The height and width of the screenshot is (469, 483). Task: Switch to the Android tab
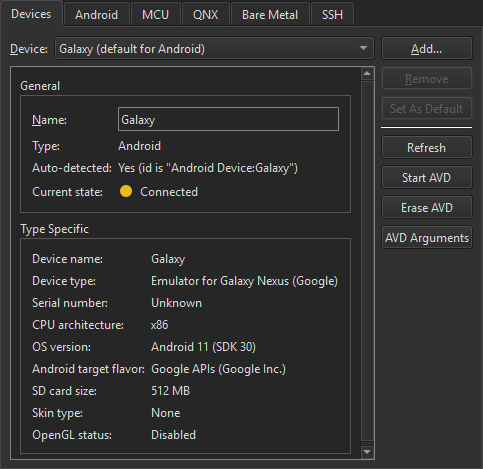[96, 15]
